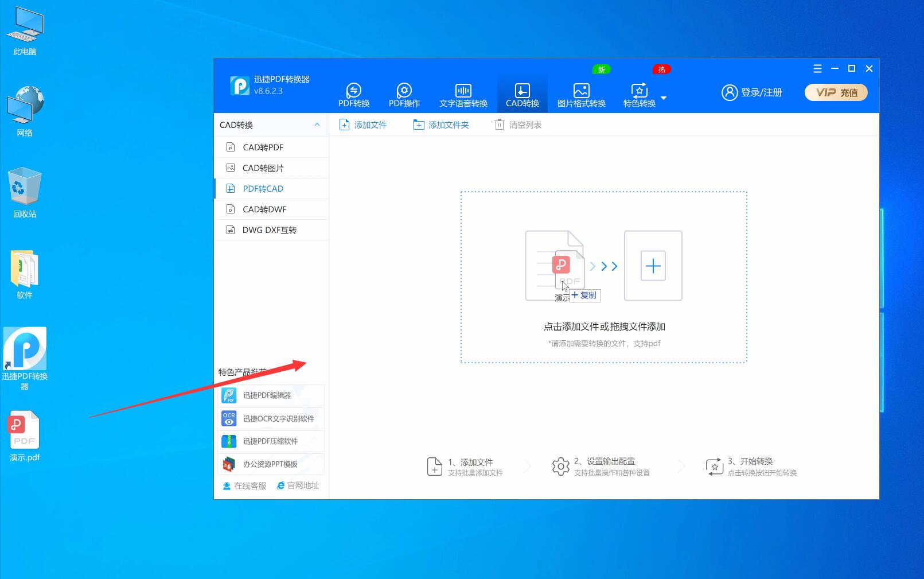Open the hamburger menu icon

[817, 69]
